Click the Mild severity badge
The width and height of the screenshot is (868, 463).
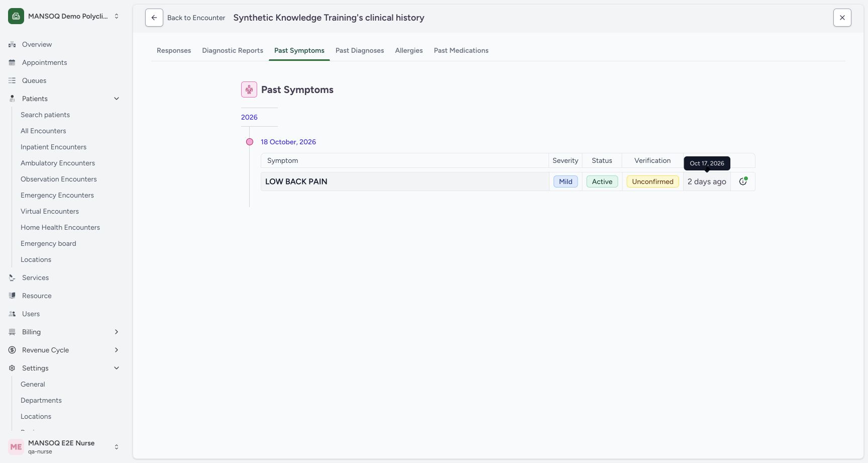566,181
